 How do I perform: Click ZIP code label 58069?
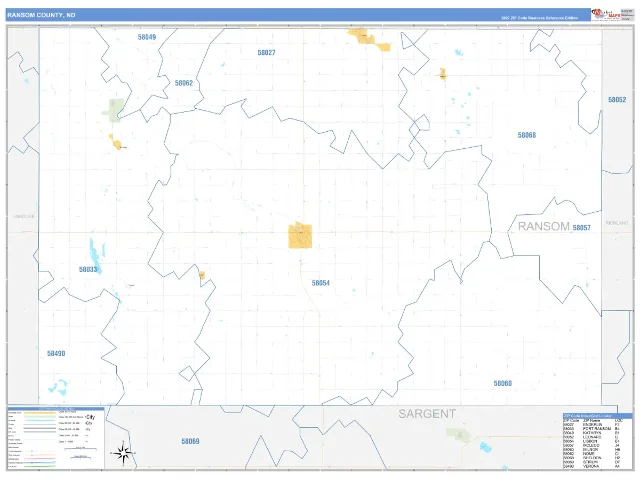click(190, 441)
